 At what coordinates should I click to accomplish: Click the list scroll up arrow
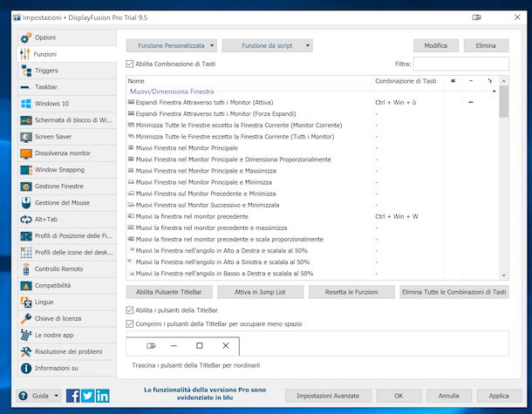pyautogui.click(x=504, y=81)
